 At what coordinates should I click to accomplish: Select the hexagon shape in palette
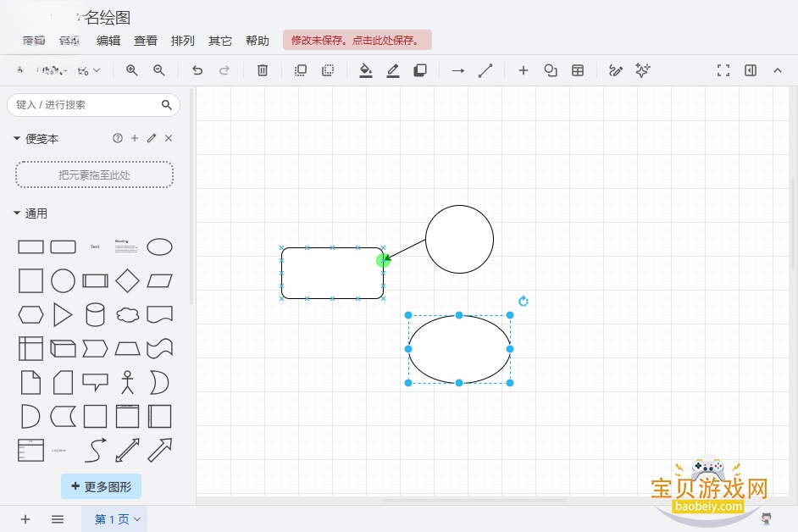click(x=30, y=314)
